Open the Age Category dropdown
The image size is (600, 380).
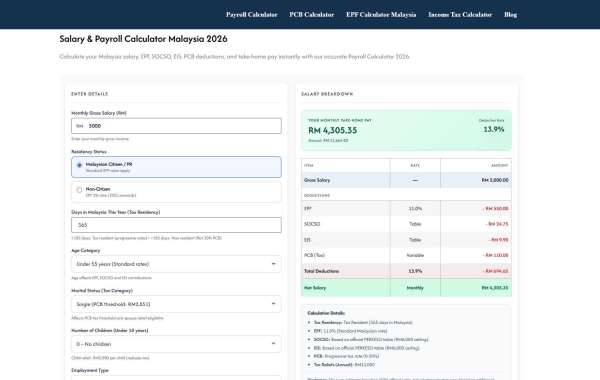(x=176, y=264)
